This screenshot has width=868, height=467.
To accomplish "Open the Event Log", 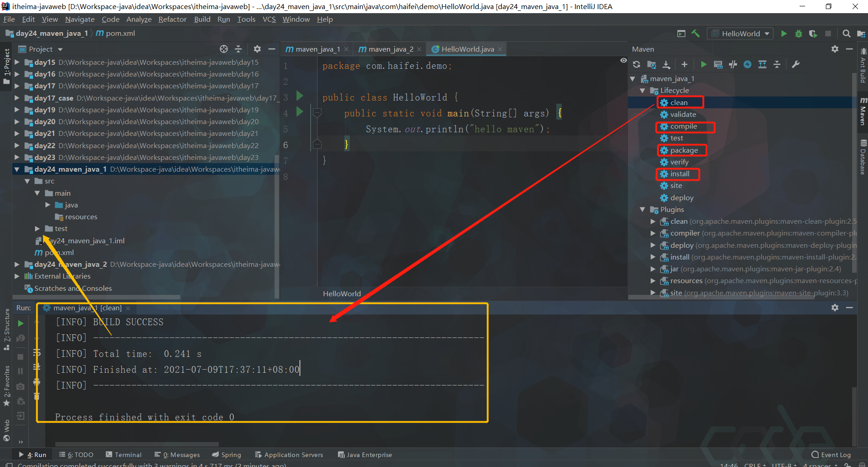I will [x=831, y=455].
